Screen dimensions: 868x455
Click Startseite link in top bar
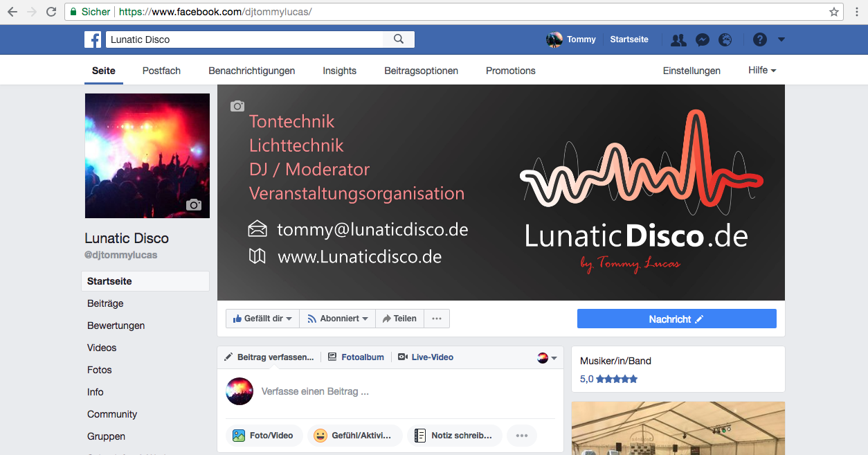click(629, 39)
